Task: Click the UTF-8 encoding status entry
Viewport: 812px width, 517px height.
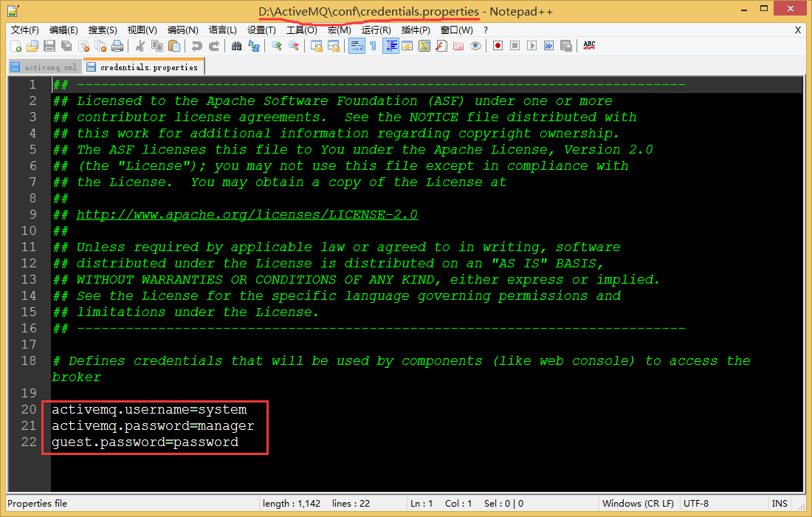Action: point(696,504)
